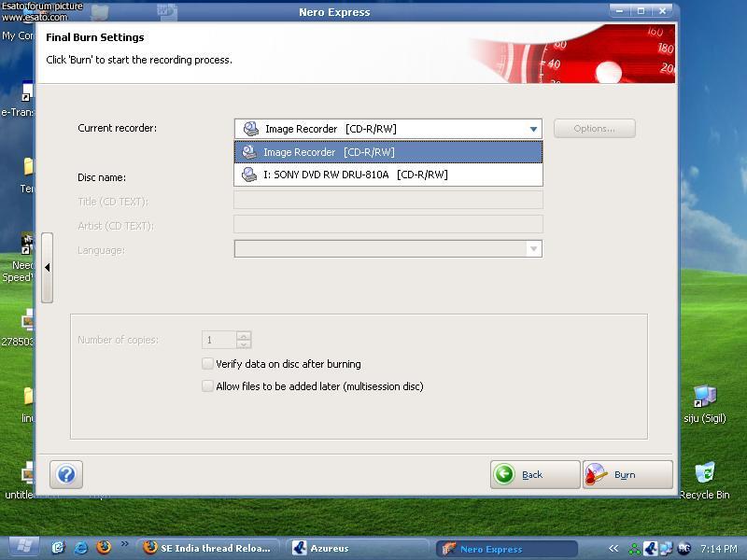Viewport: 747px width, 560px height.
Task: Open the Language dropdown
Action: 533,249
